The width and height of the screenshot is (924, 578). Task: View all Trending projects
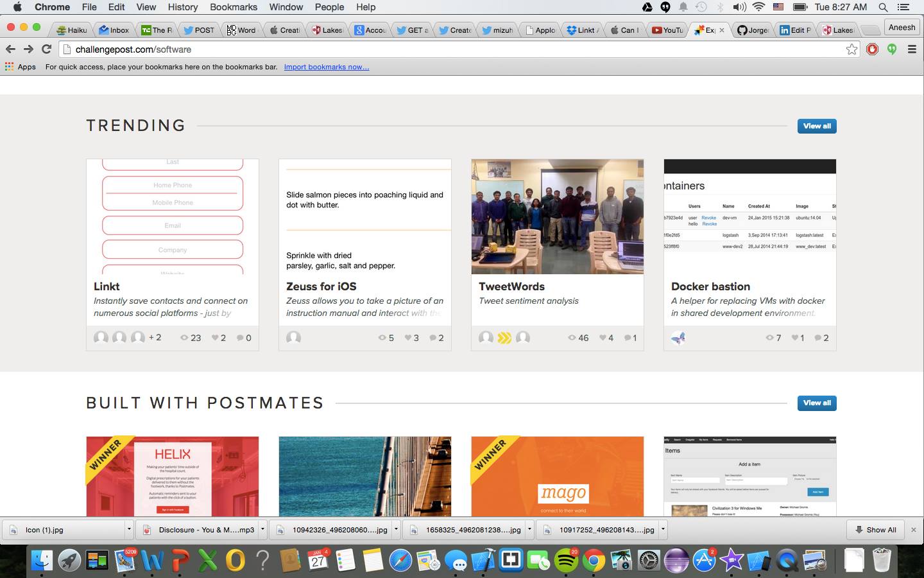(817, 126)
